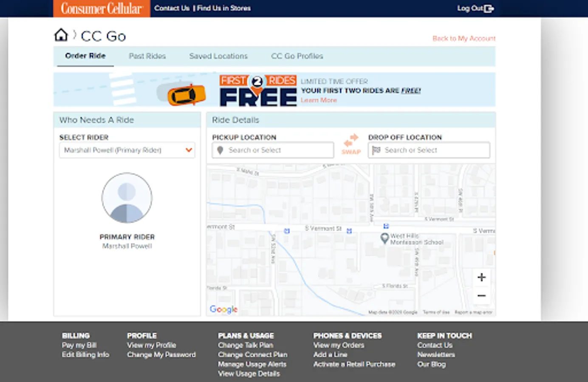The width and height of the screenshot is (588, 382).
Task: Switch to the Order Ride tab
Action: (x=85, y=56)
